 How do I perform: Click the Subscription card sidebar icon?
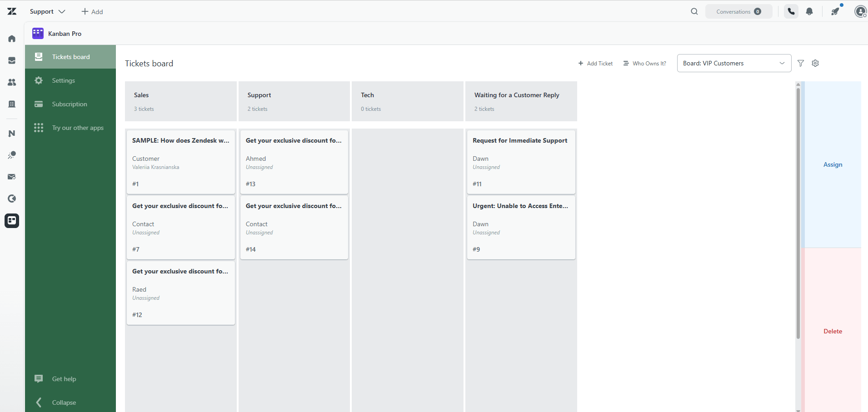(x=39, y=104)
